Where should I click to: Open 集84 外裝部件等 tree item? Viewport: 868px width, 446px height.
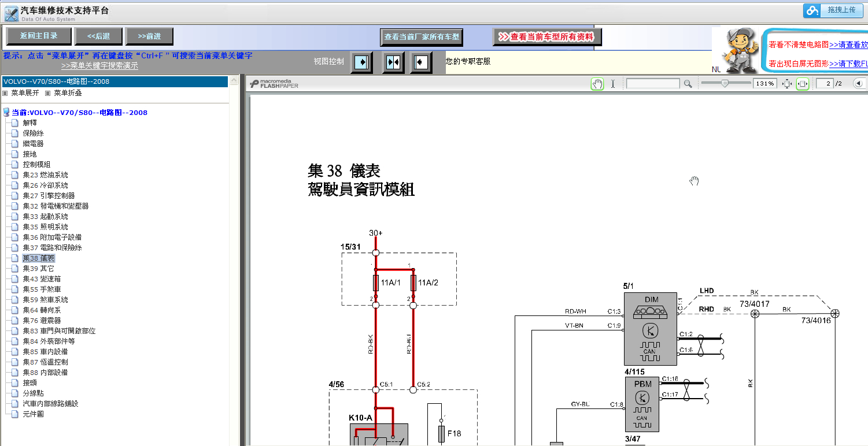coord(49,341)
